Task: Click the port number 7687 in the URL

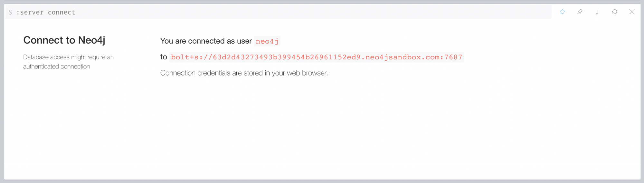Action: (453, 57)
